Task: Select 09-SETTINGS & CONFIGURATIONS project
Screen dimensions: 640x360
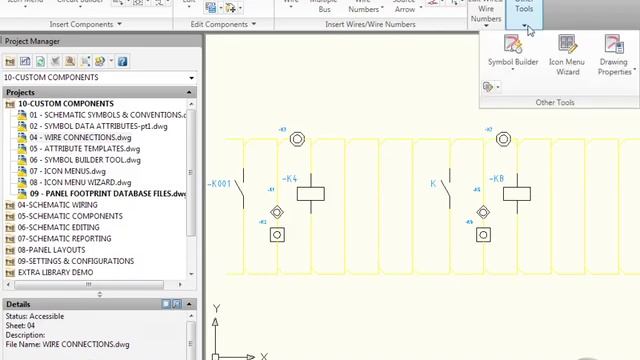Action: [76, 261]
